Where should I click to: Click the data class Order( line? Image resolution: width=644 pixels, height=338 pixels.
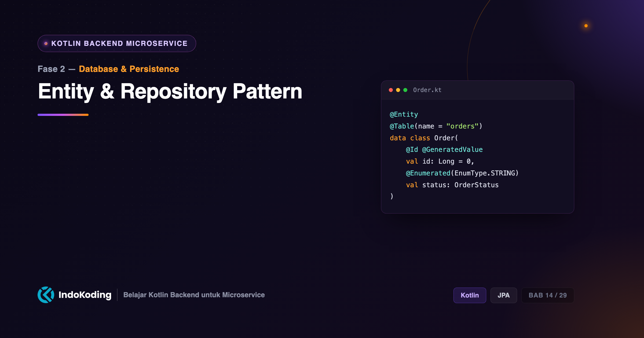[424, 138]
